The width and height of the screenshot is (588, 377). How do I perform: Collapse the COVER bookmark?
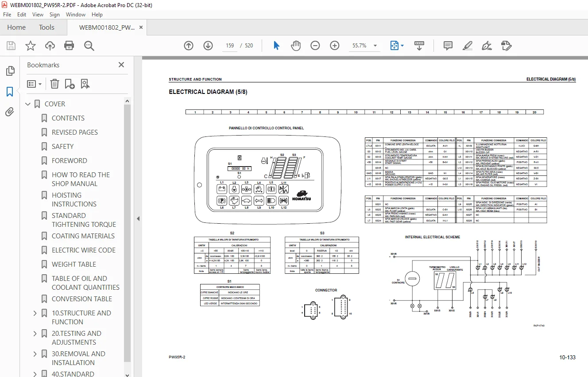[28, 104]
